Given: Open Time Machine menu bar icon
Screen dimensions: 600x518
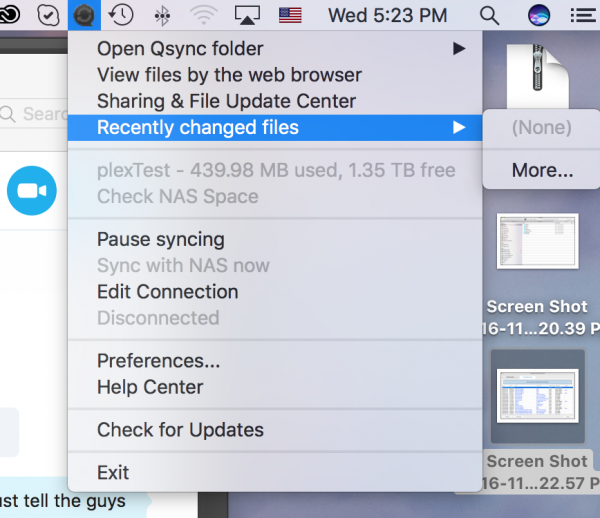Looking at the screenshot, I should 121,15.
